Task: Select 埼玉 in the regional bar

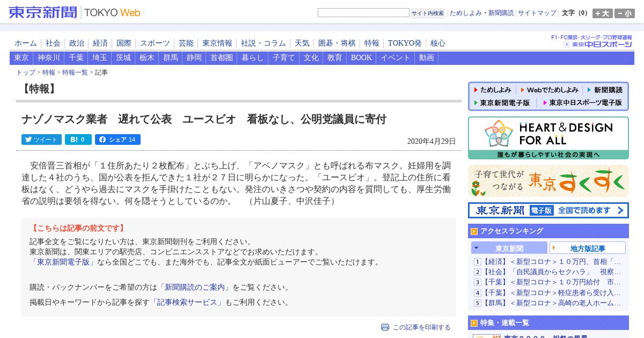Action: pos(100,58)
